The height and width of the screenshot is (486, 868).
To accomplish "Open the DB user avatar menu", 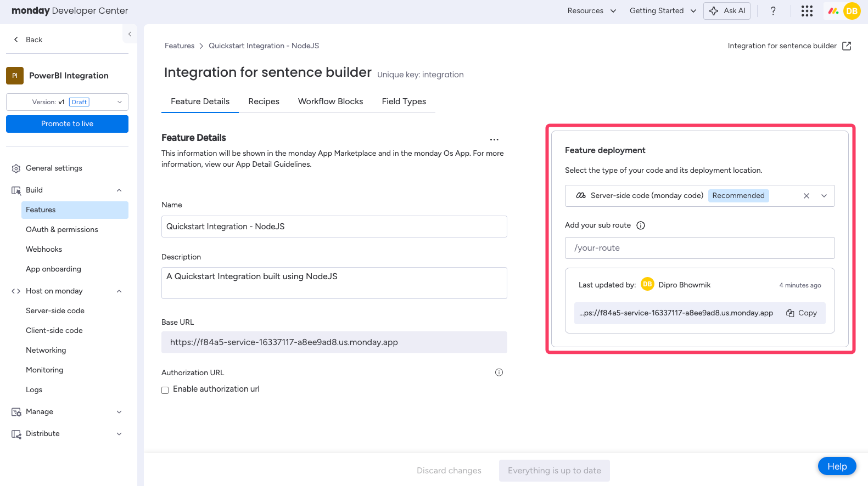I will pos(852,11).
